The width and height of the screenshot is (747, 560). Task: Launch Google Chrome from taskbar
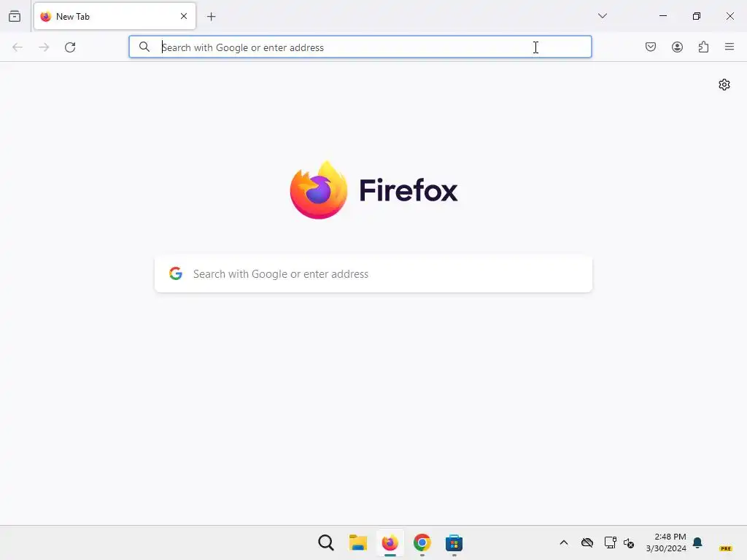point(422,542)
